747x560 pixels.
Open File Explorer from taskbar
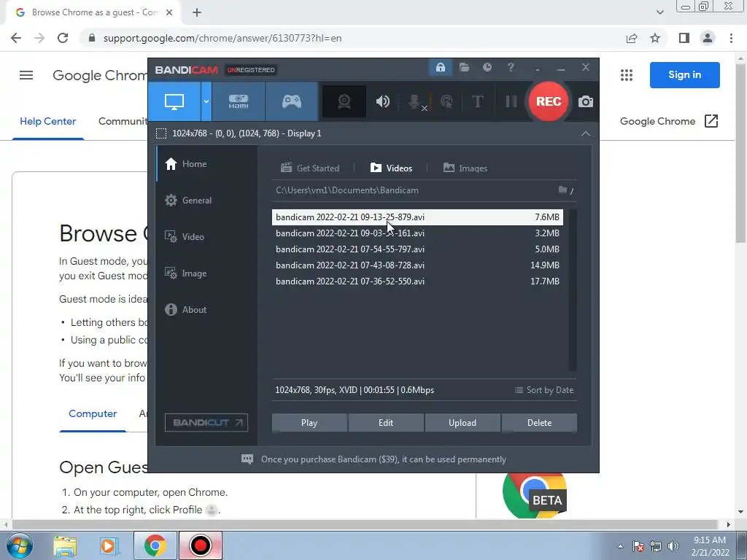click(65, 545)
